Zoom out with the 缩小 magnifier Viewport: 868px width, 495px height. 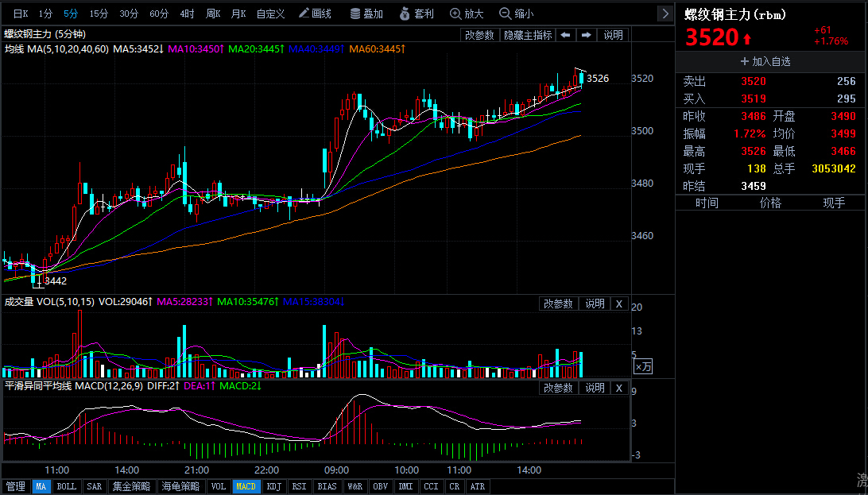[517, 14]
